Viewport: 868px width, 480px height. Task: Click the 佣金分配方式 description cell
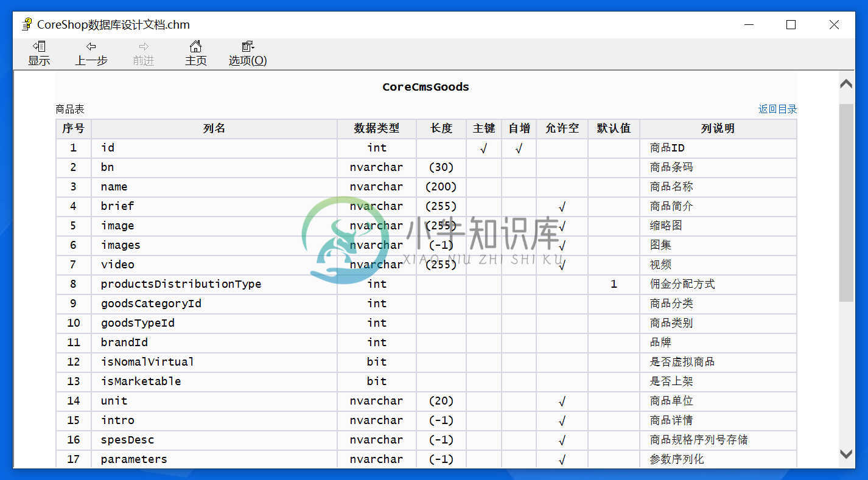[x=718, y=284]
